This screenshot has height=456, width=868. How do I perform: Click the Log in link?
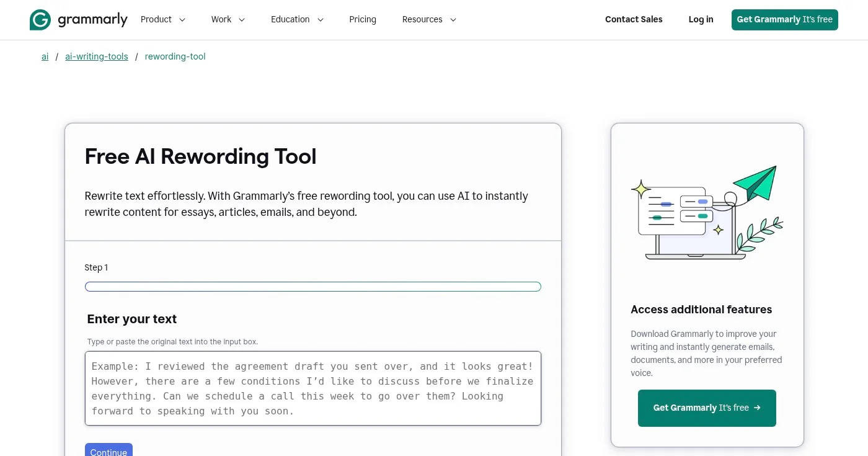tap(701, 19)
